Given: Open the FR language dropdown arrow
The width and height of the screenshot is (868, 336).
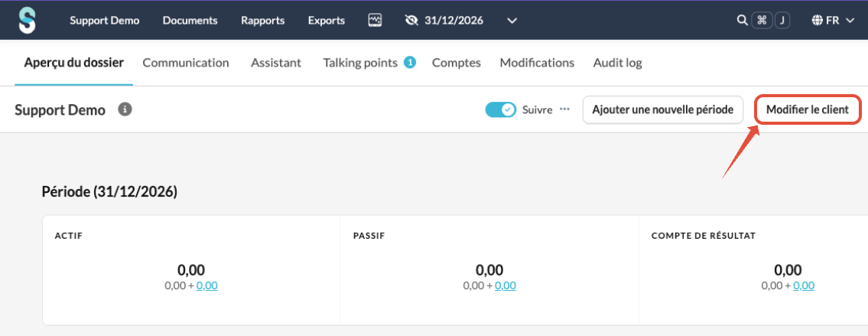Looking at the screenshot, I should tap(850, 21).
